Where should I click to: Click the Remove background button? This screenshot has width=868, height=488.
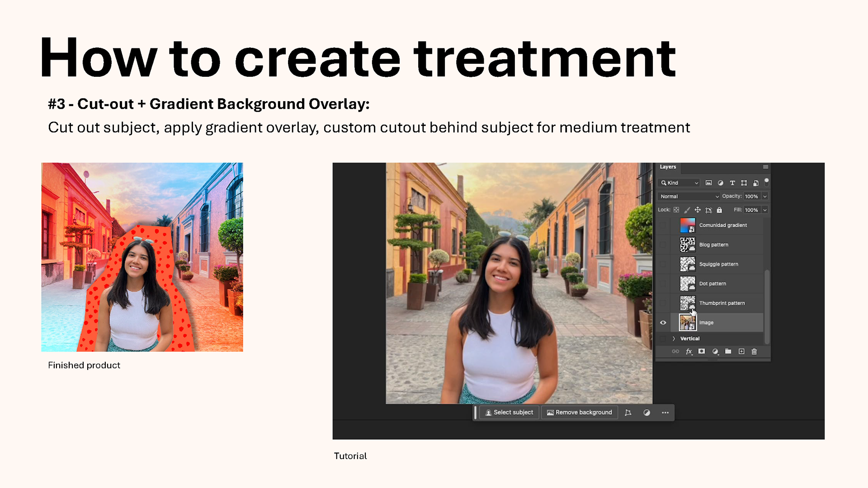tap(580, 413)
